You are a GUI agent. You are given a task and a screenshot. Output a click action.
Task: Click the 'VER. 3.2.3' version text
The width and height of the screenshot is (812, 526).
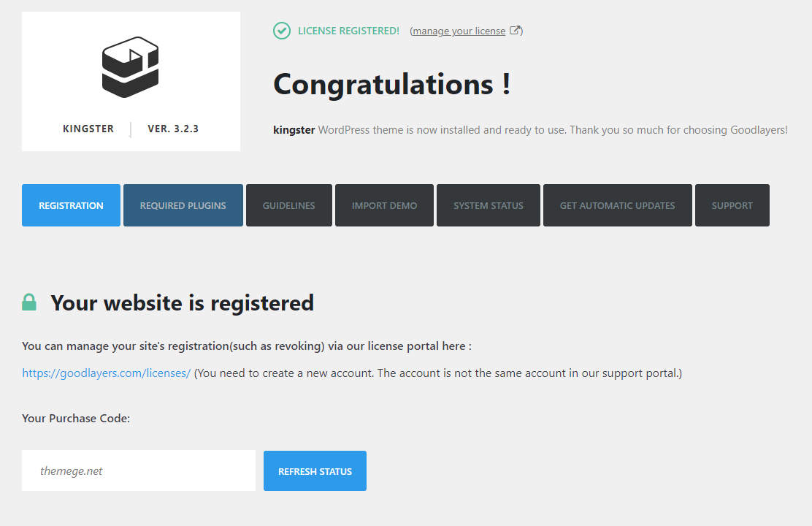173,129
